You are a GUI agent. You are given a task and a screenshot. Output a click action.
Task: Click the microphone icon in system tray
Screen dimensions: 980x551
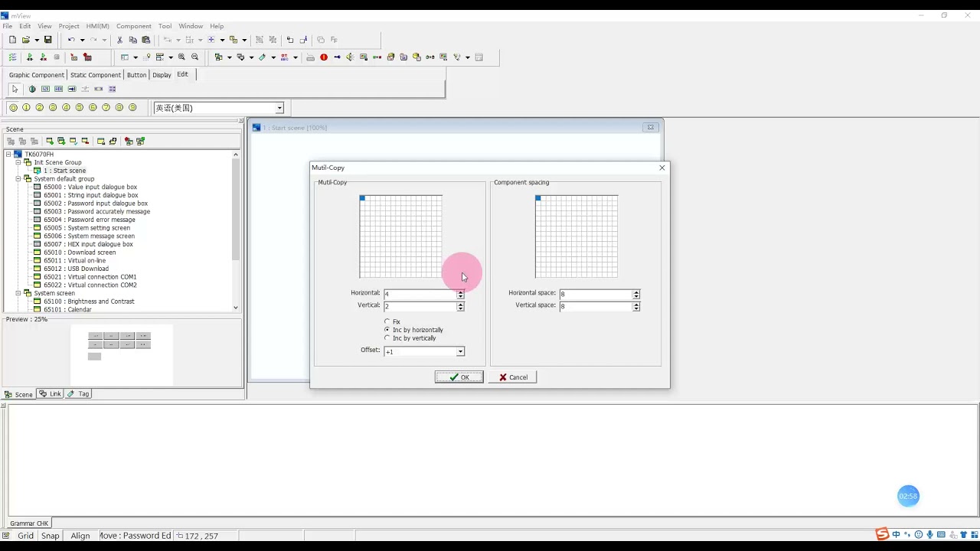(930, 534)
